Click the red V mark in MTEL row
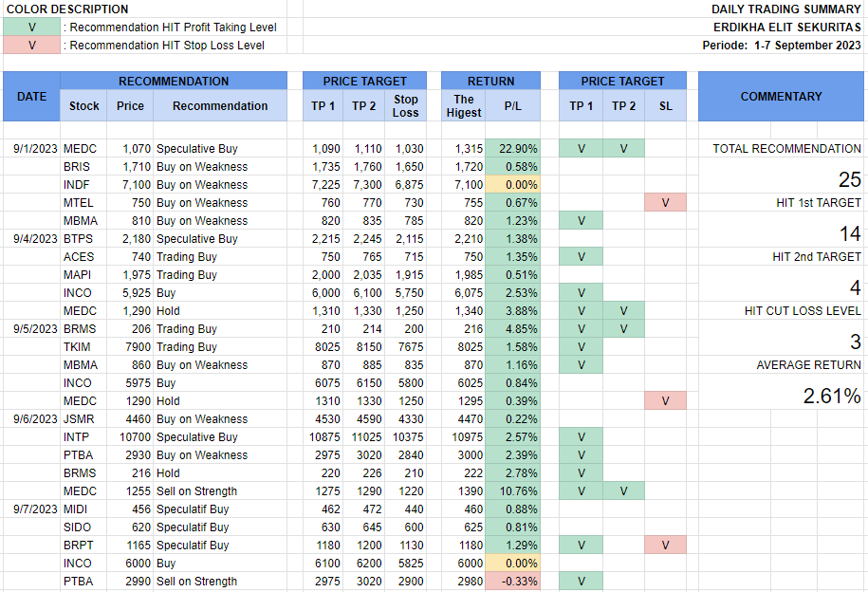 pos(665,203)
